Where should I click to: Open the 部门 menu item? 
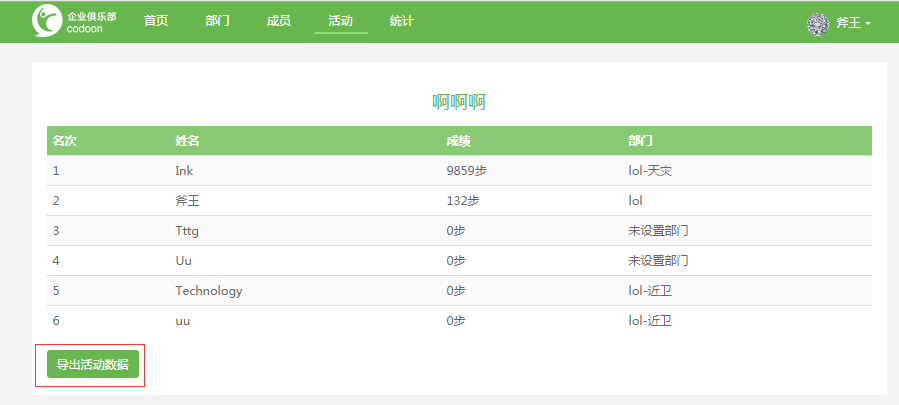[217, 21]
